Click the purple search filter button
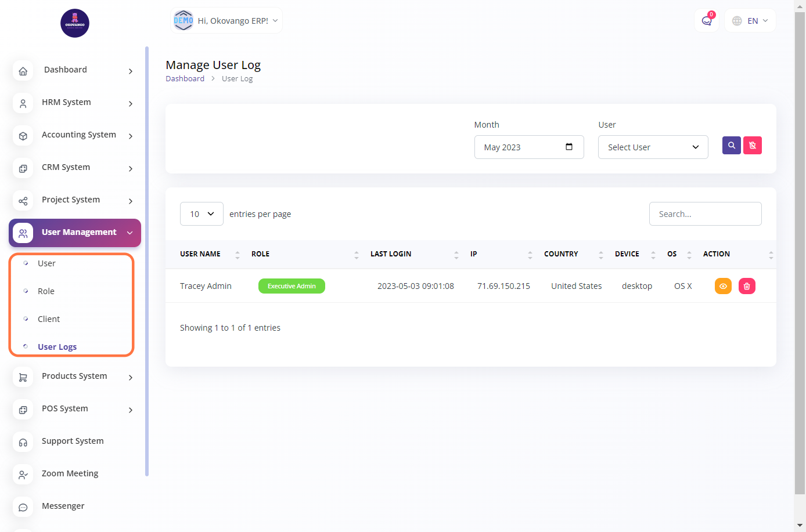 tap(731, 146)
